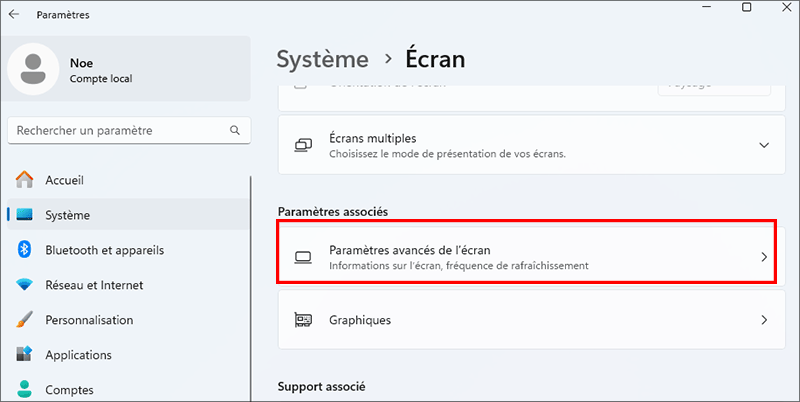Click the Bluetooth icon in sidebar
The height and width of the screenshot is (402, 800).
tap(25, 250)
